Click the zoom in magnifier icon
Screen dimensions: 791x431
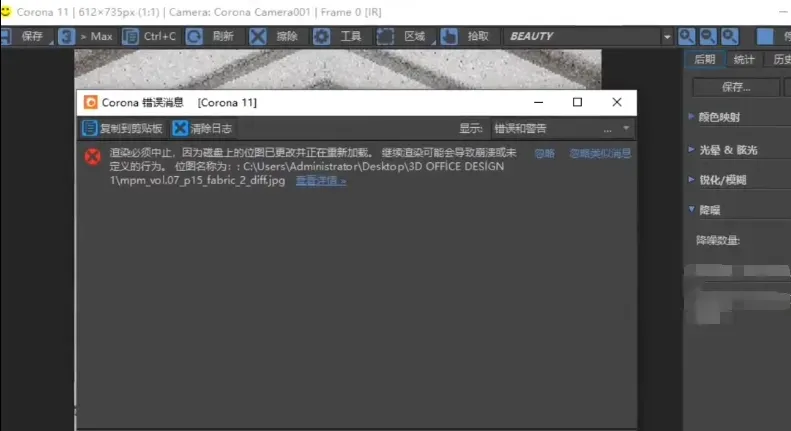(x=686, y=36)
